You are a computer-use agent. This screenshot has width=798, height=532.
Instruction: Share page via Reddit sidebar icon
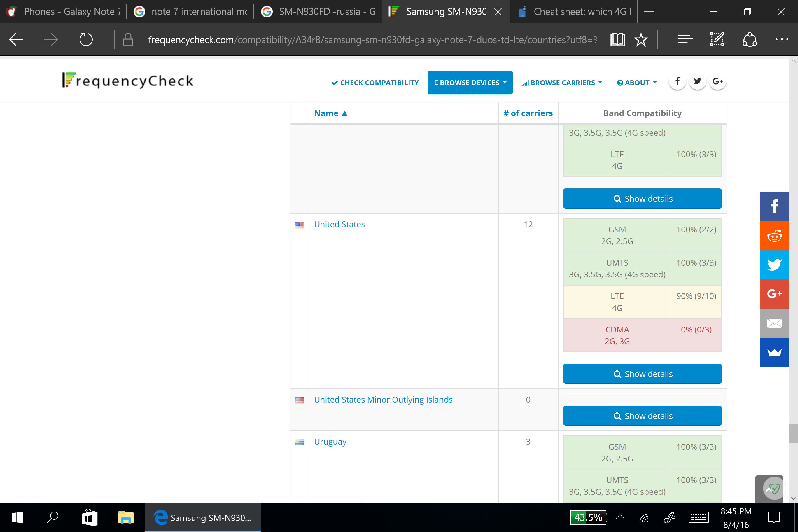(774, 235)
